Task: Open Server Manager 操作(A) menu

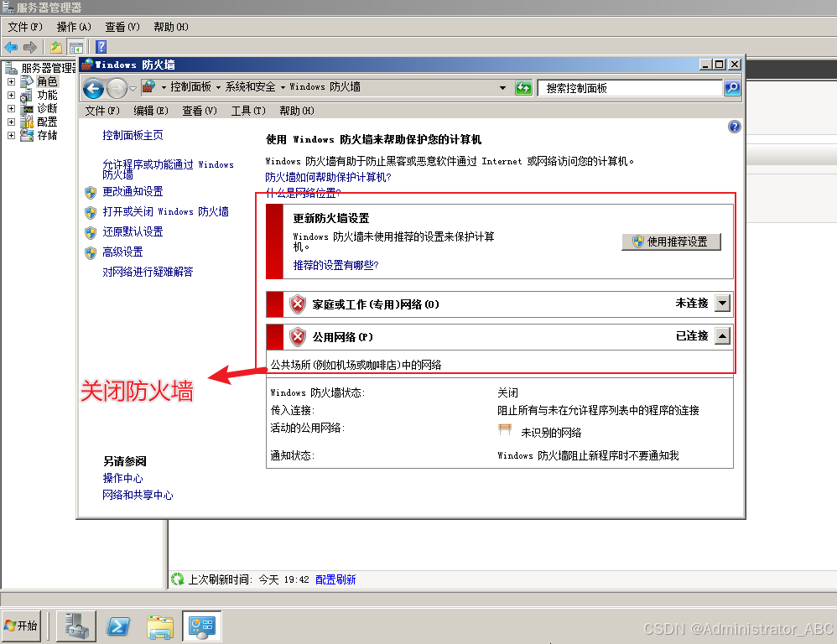Action: click(74, 27)
